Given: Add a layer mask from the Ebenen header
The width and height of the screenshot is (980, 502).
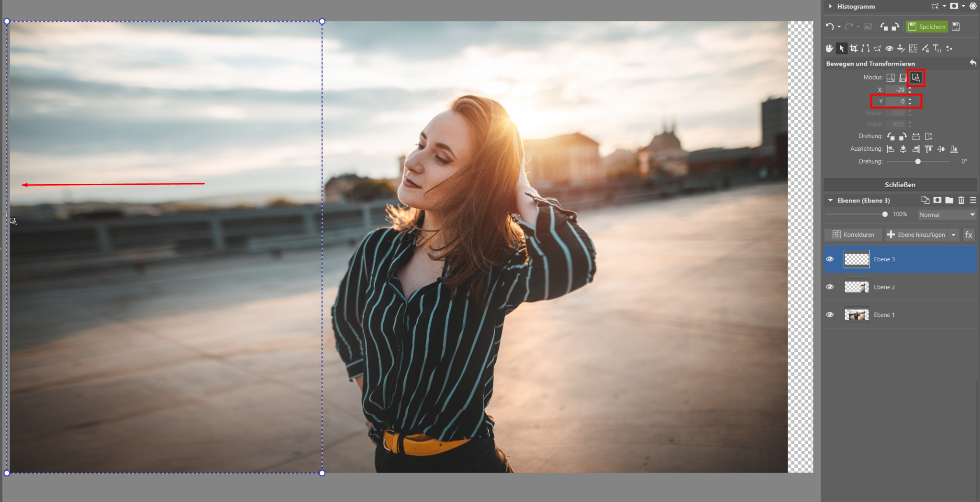Looking at the screenshot, I should click(x=937, y=200).
